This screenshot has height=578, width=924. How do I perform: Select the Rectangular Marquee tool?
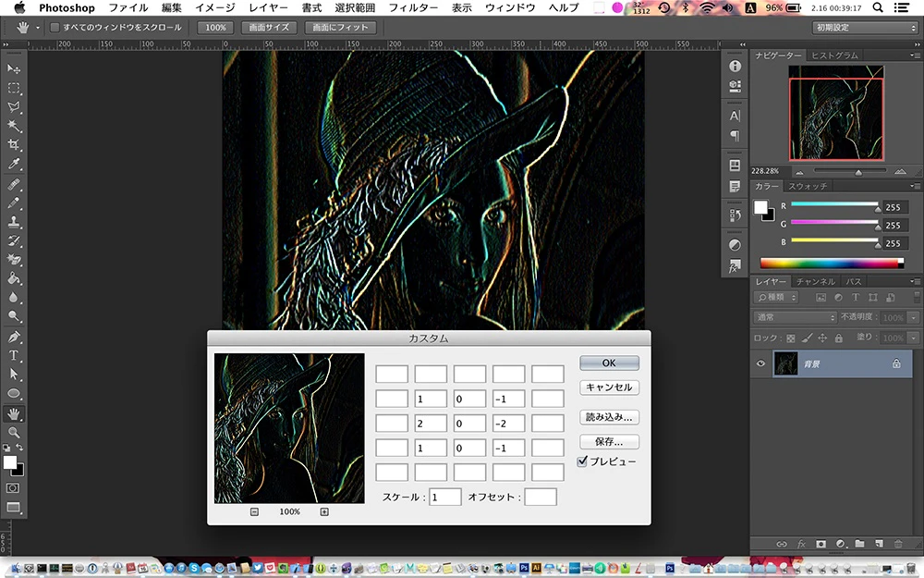pyautogui.click(x=13, y=88)
